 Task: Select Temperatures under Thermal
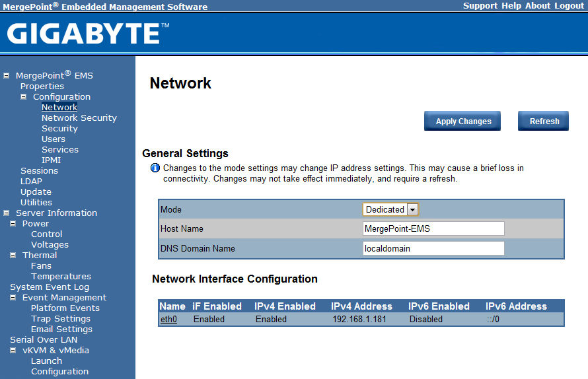click(x=61, y=276)
